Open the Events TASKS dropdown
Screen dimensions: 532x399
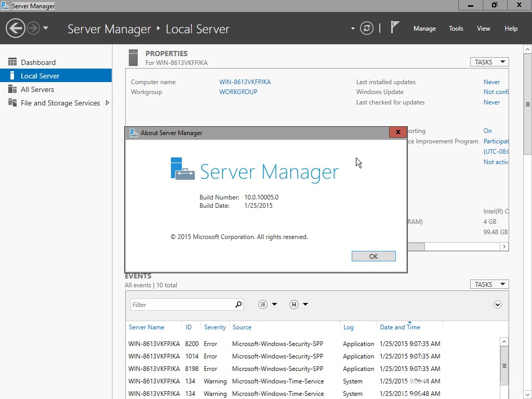coord(489,284)
